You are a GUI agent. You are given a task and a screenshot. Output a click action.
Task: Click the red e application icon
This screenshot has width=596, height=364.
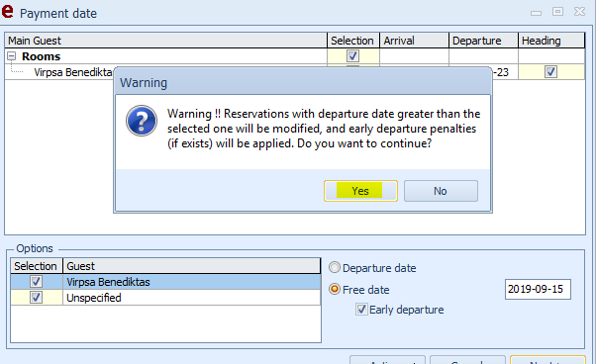pyautogui.click(x=8, y=12)
